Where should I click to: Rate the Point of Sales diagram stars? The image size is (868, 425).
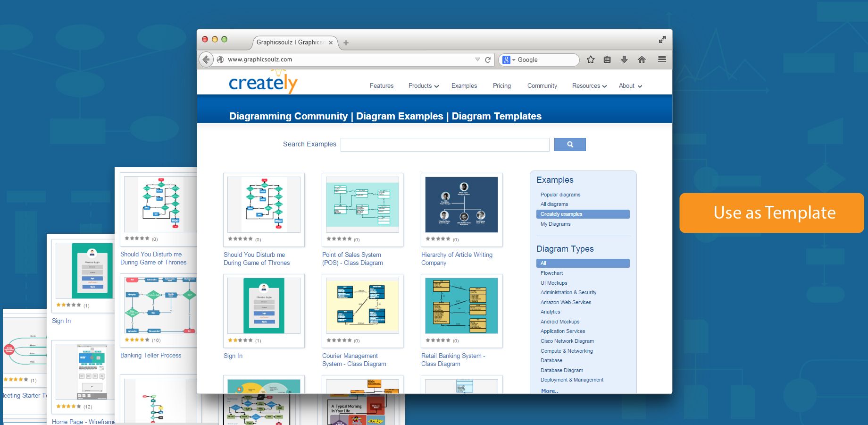click(339, 239)
